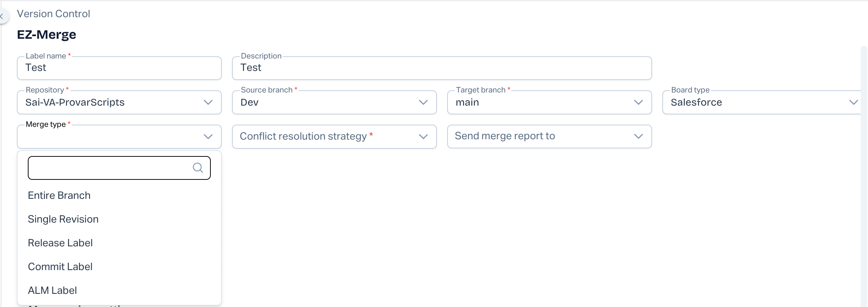Select the Entire Branch merge type

coord(59,196)
